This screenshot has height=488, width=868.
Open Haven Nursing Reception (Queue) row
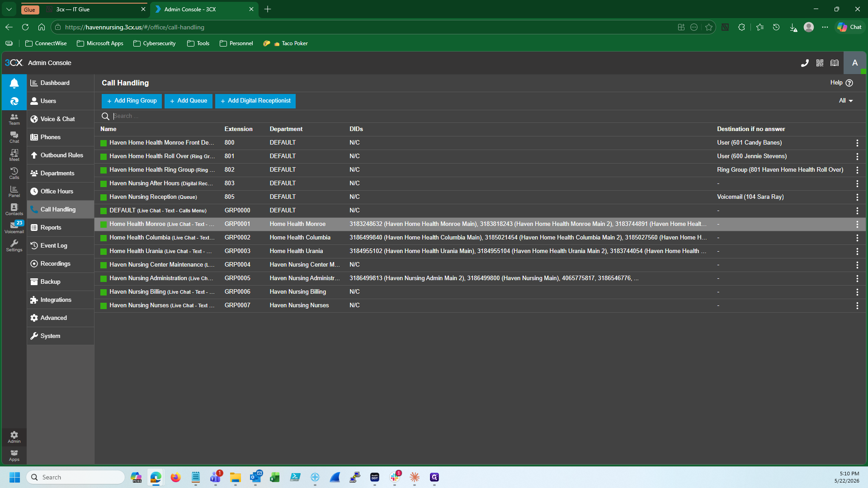pyautogui.click(x=480, y=197)
